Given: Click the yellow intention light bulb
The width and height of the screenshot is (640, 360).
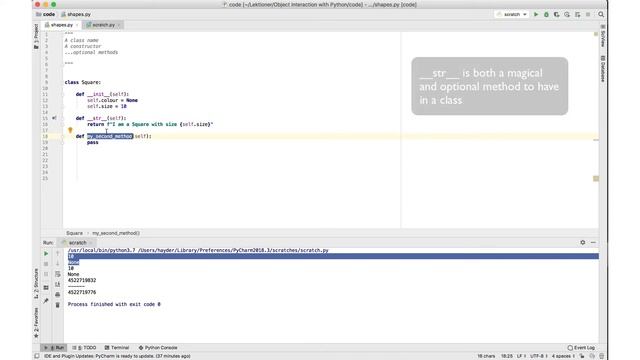Looking at the screenshot, I should tap(70, 130).
